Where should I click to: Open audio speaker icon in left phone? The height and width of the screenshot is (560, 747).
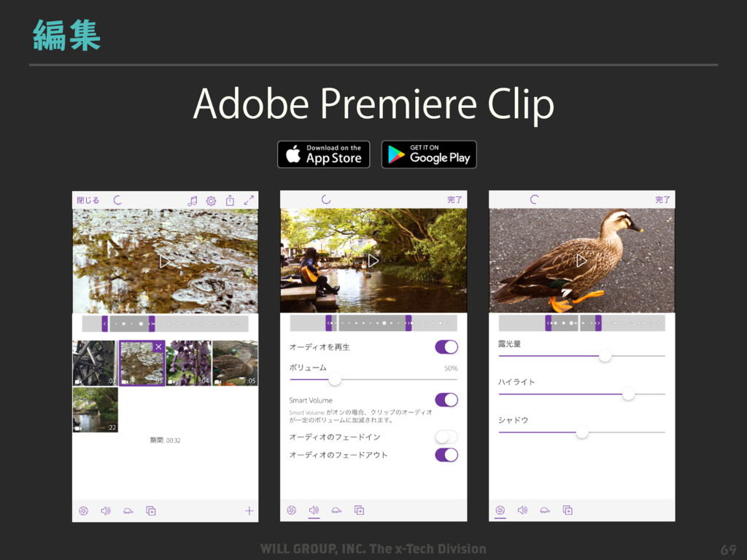106,511
